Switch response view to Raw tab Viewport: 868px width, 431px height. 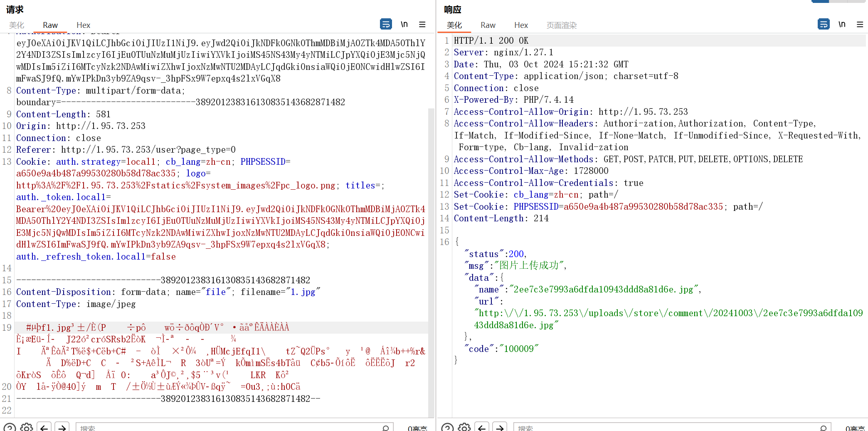488,25
